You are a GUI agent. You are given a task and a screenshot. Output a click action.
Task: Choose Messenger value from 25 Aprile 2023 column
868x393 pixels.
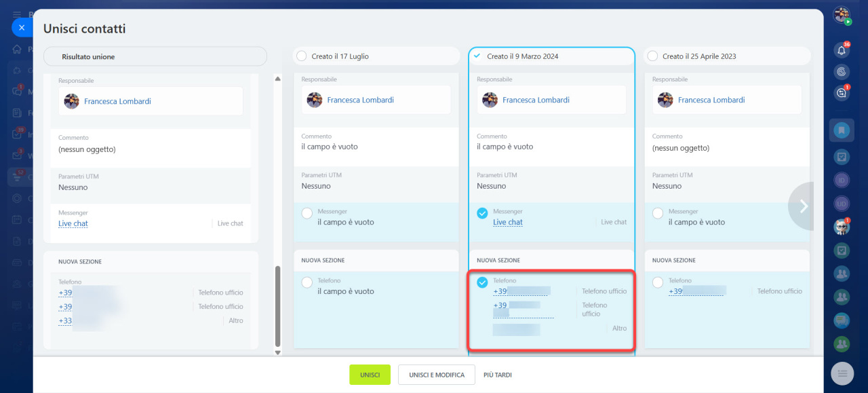click(x=658, y=213)
